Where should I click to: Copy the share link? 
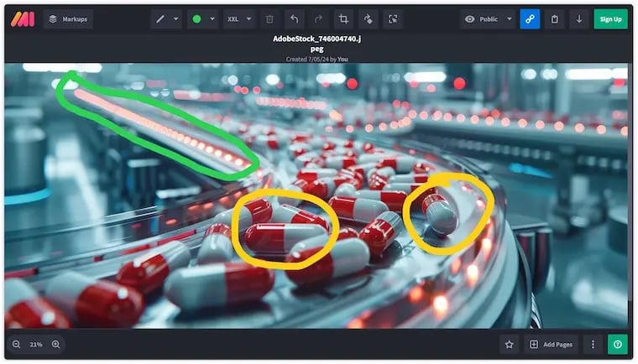(x=530, y=18)
